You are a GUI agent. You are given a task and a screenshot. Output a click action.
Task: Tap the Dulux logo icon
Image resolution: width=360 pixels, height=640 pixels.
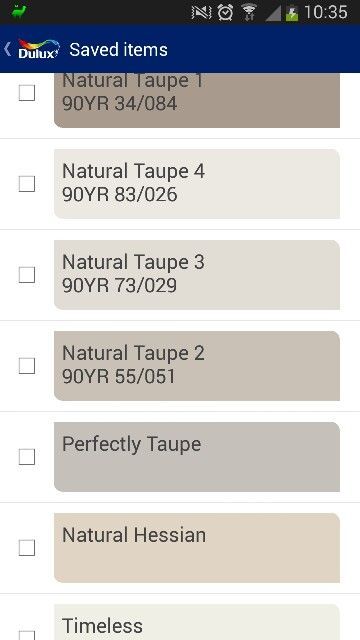point(39,49)
